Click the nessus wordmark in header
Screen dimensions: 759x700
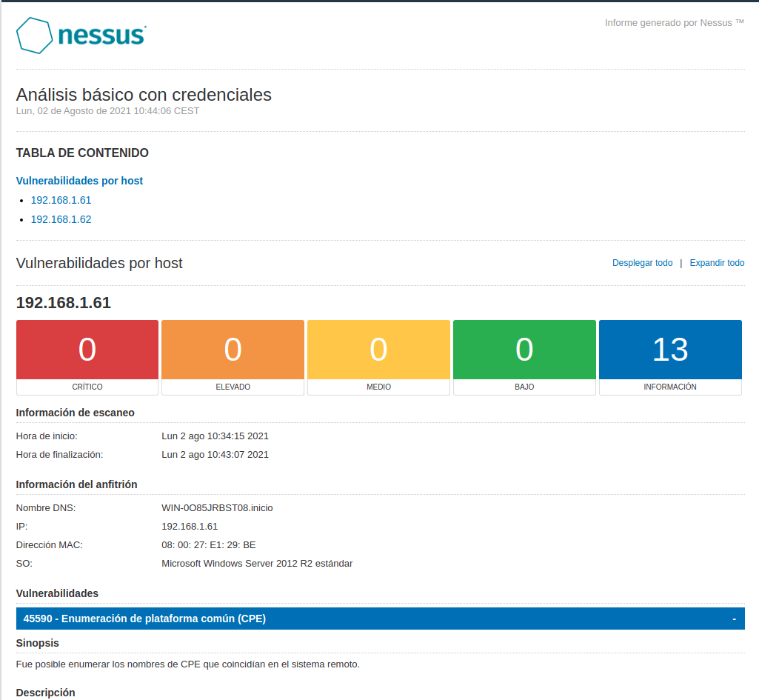[x=101, y=36]
